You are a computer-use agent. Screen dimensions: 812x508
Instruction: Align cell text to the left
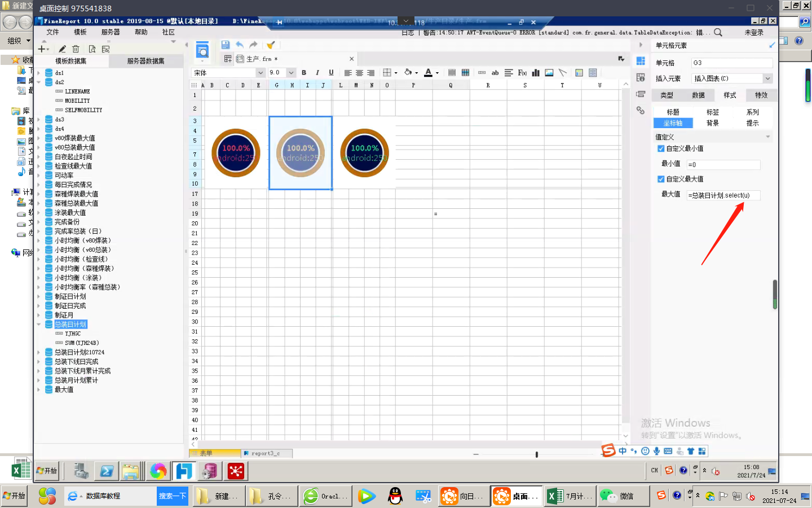coord(348,73)
